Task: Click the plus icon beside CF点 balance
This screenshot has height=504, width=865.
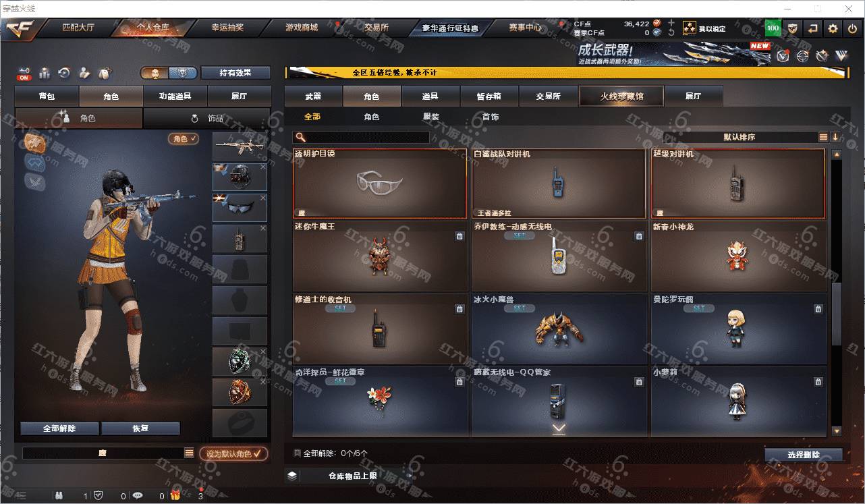Action: pyautogui.click(x=671, y=23)
